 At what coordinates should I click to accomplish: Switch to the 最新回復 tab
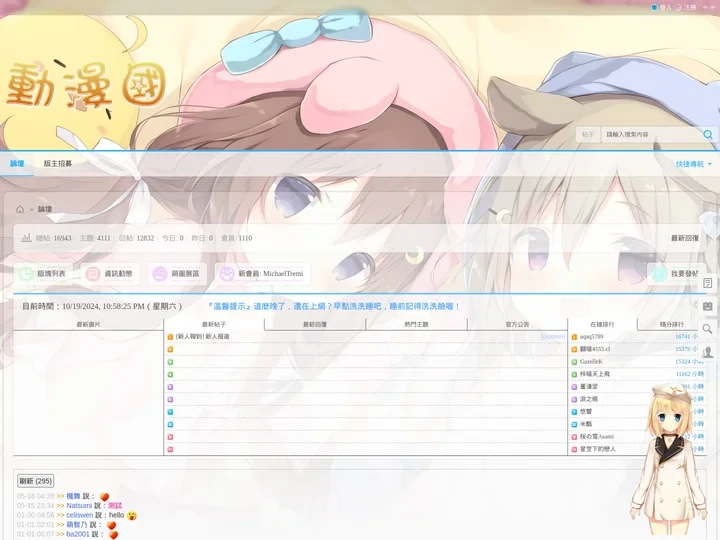tap(315, 324)
